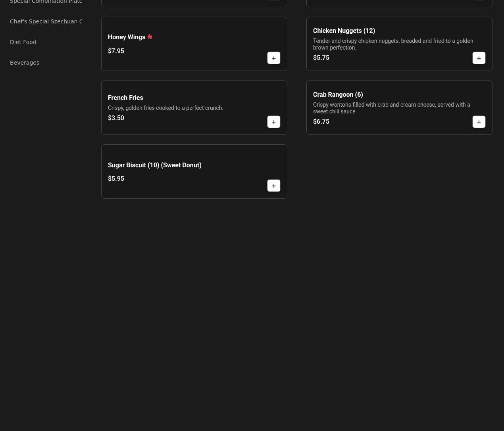Select Diet Food in the sidebar
Image resolution: width=504 pixels, height=431 pixels.
(23, 42)
